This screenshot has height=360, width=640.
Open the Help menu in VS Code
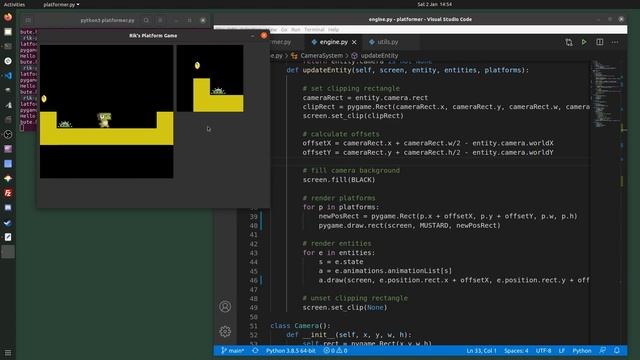click(x=333, y=29)
